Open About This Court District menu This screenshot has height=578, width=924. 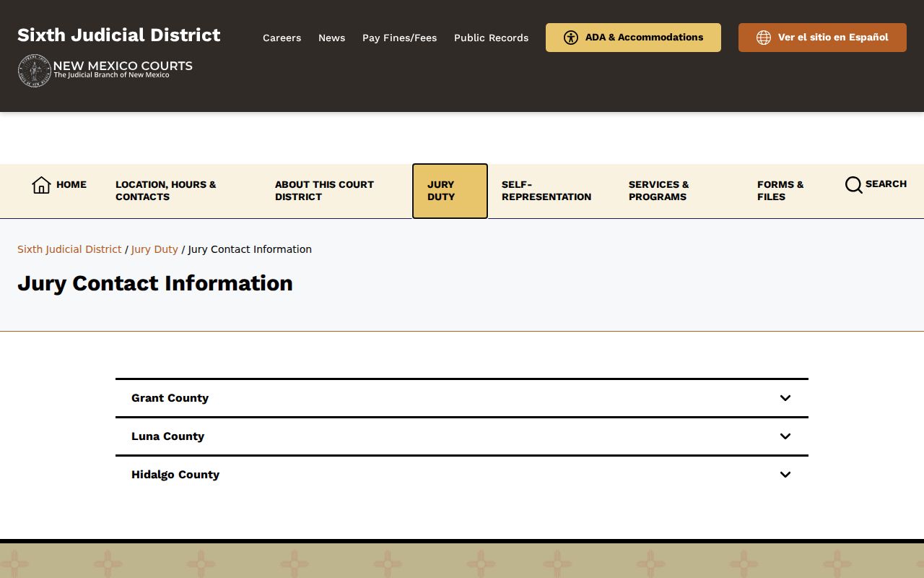pyautogui.click(x=324, y=191)
